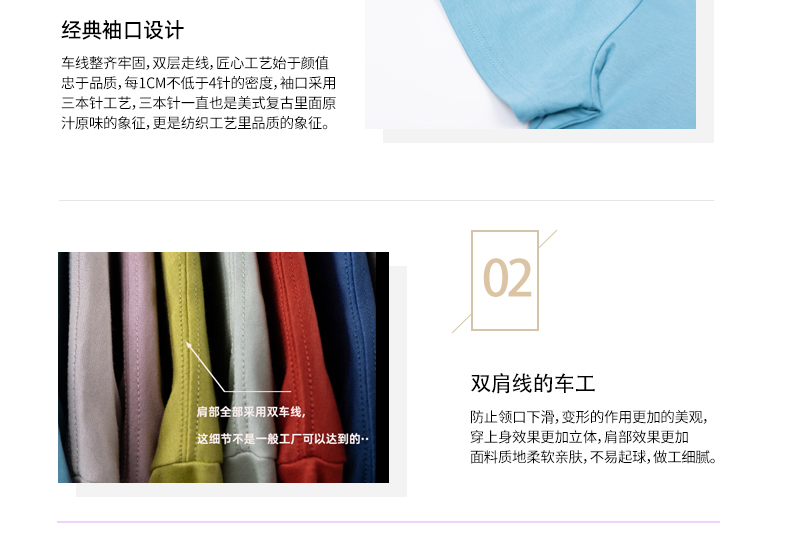Click the 02 section number badge

(x=505, y=280)
